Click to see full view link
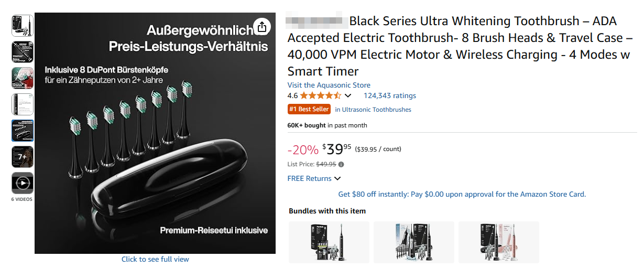The image size is (644, 268). [x=155, y=259]
